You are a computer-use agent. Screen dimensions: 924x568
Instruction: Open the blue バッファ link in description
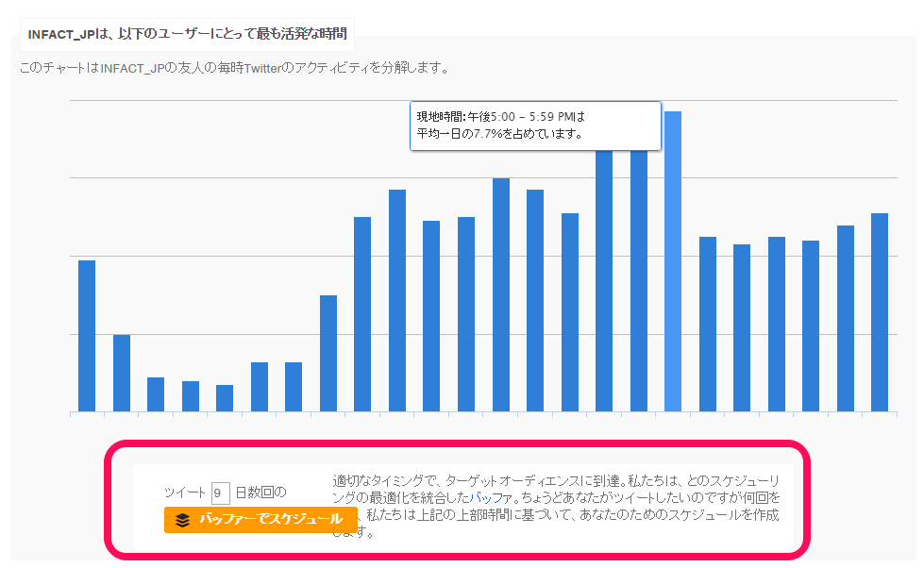pos(479,496)
